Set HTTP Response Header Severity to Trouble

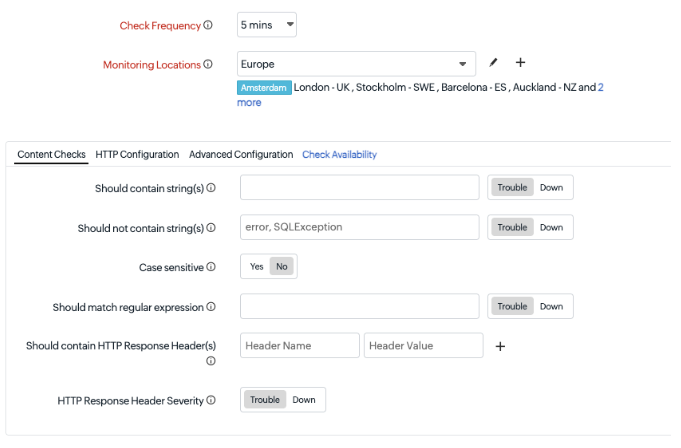coord(265,400)
